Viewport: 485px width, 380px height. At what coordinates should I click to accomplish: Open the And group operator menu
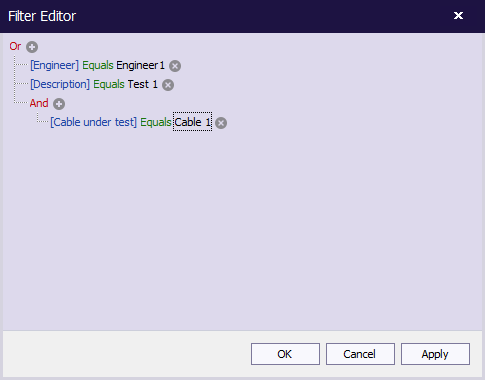pyautogui.click(x=39, y=103)
